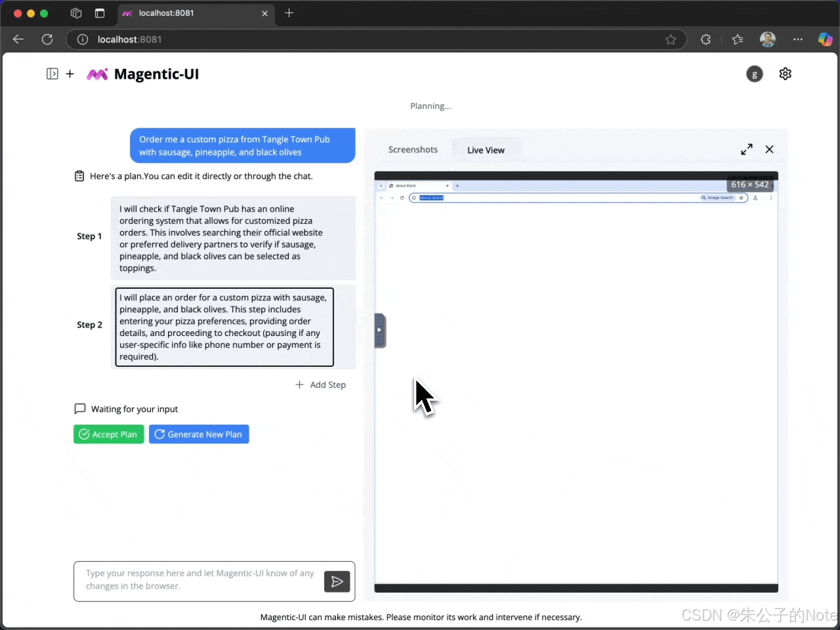Screen dimensions: 840x630
Task: Open the workspaces icon in title bar
Action: 76,13
